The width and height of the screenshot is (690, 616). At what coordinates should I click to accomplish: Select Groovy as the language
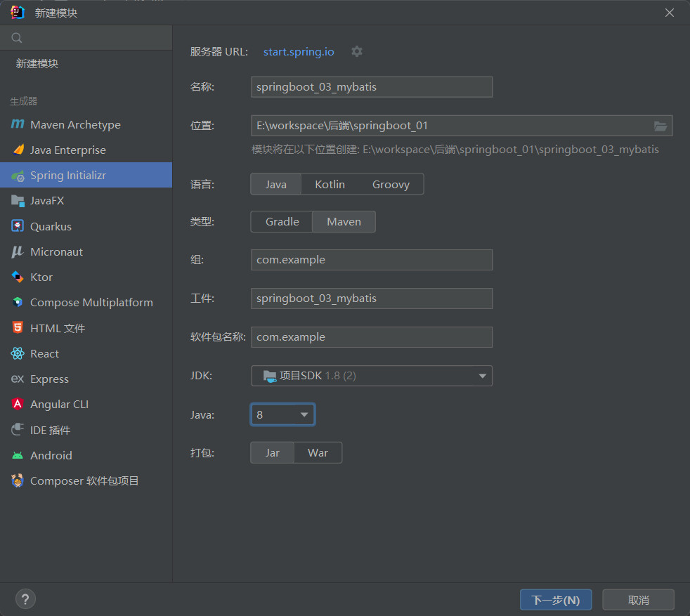pyautogui.click(x=391, y=184)
